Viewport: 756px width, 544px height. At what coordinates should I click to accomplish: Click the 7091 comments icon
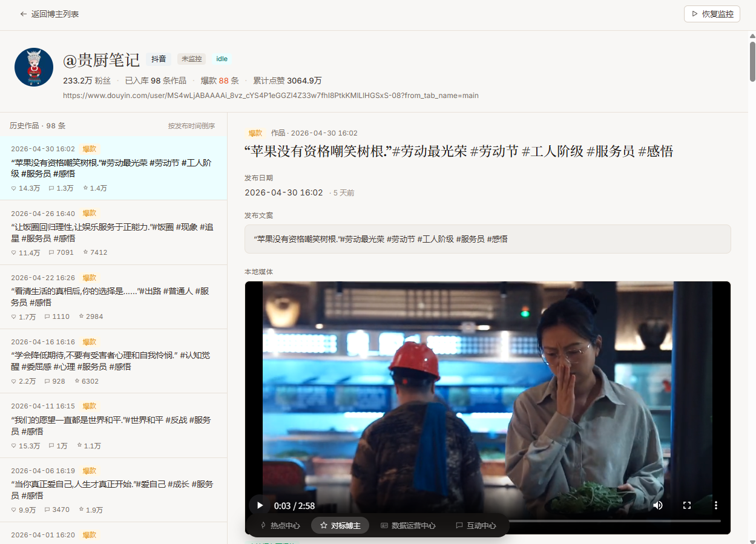coord(51,252)
